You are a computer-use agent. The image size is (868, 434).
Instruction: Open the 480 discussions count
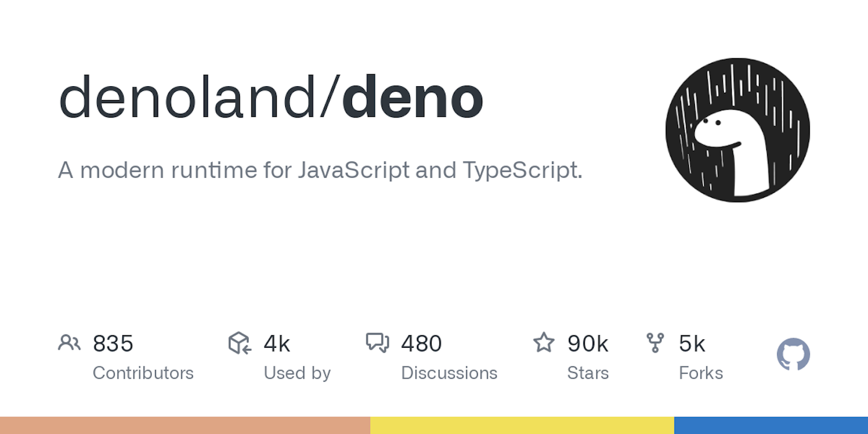point(421,344)
